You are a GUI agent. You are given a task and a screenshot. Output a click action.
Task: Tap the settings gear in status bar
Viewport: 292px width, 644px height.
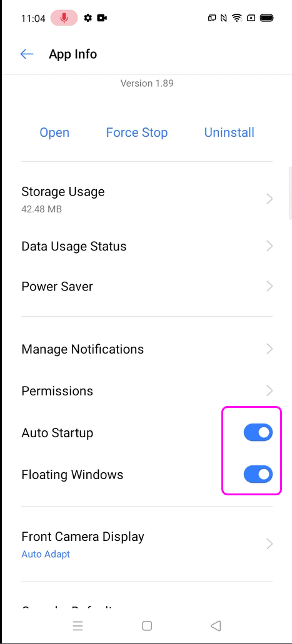(x=88, y=18)
